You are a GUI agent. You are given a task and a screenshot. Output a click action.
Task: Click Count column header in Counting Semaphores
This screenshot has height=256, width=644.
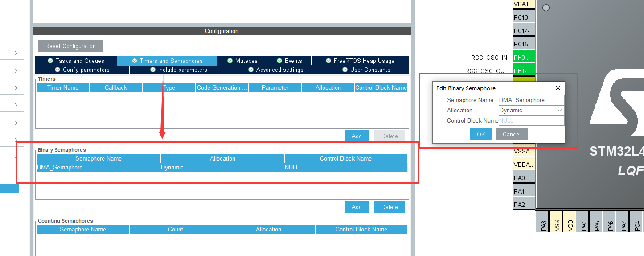176,229
